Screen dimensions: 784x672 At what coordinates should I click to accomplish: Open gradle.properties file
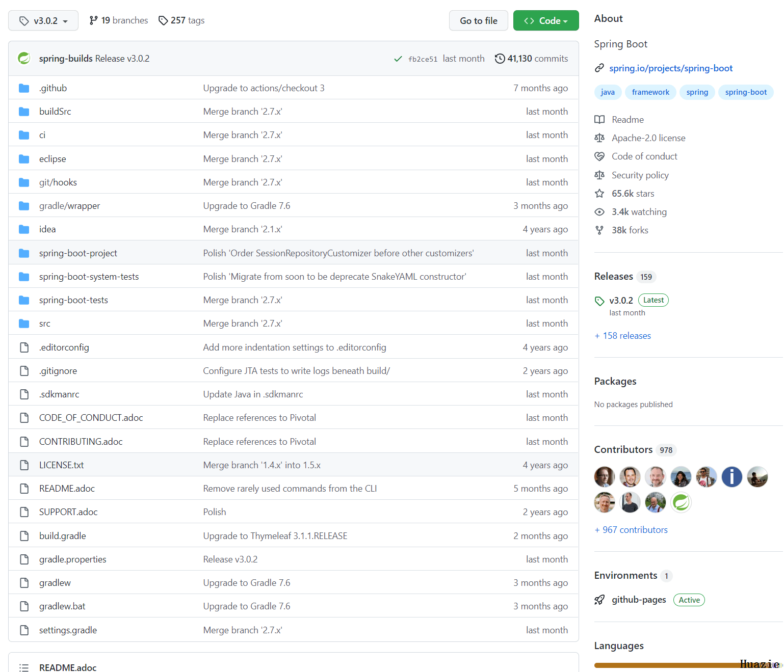click(x=73, y=559)
